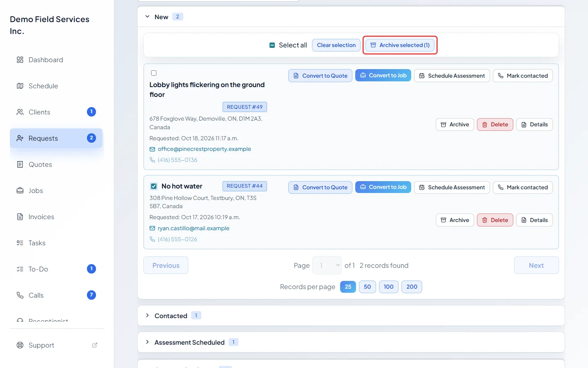Mark No hot water request as contacted
Image resolution: width=588 pixels, height=368 pixels.
(523, 187)
